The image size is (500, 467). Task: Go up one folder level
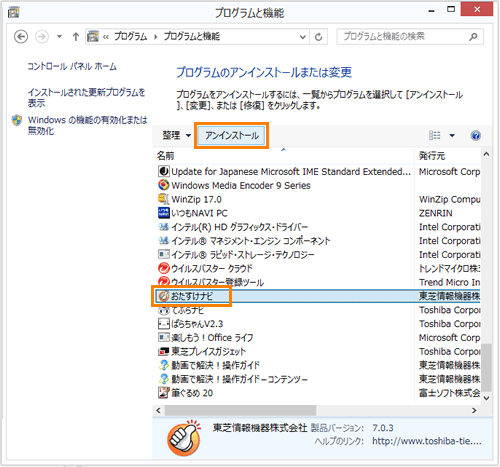click(76, 36)
